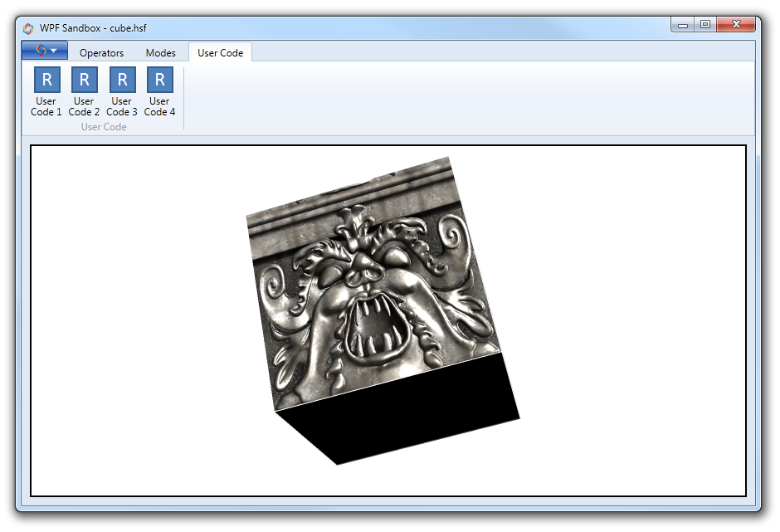Image resolution: width=780 pixels, height=532 pixels.
Task: Select the User Code tab
Action: (x=220, y=53)
